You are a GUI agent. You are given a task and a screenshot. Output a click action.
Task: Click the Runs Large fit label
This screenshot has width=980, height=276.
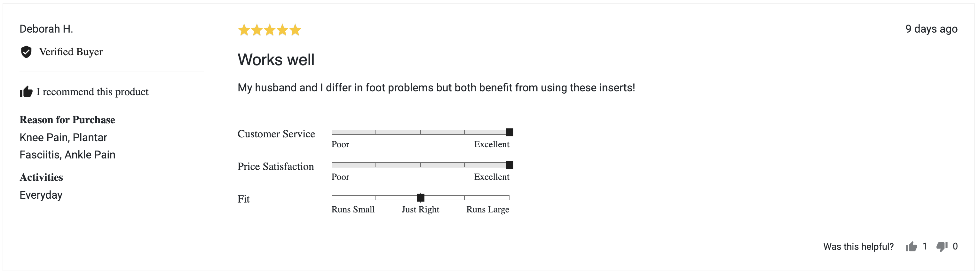pos(488,210)
